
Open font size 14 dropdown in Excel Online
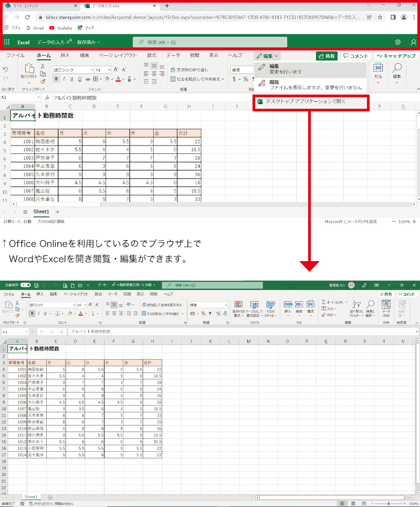[x=110, y=70]
